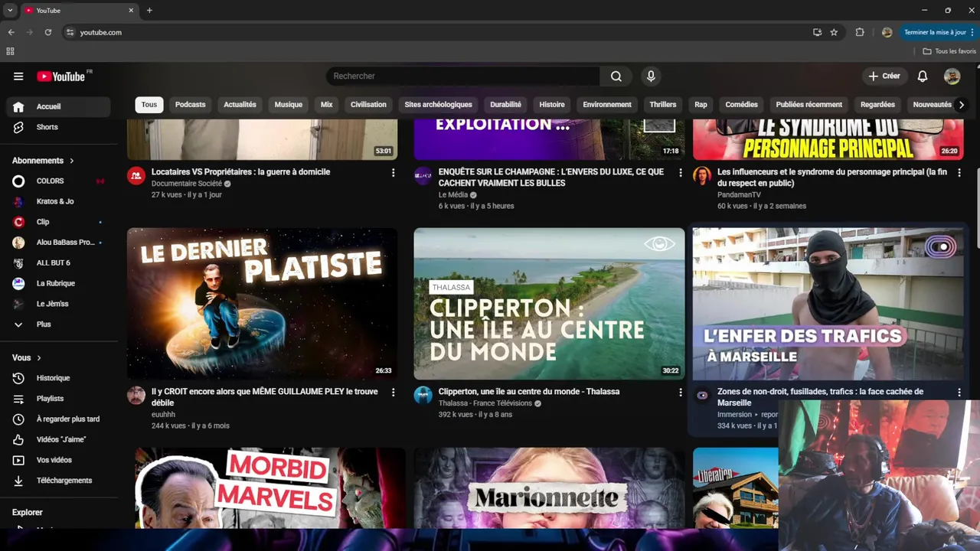Open the Chrome apps grid shortcut

tap(10, 51)
